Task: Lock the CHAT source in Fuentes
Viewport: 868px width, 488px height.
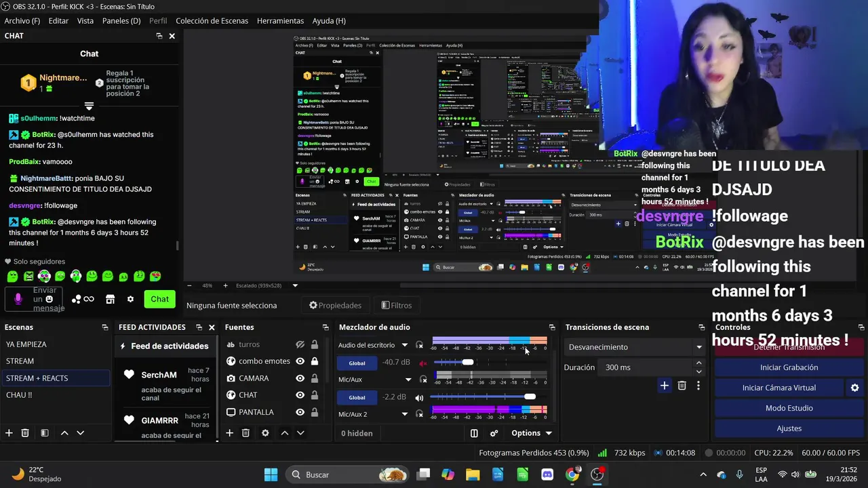Action: pos(315,395)
